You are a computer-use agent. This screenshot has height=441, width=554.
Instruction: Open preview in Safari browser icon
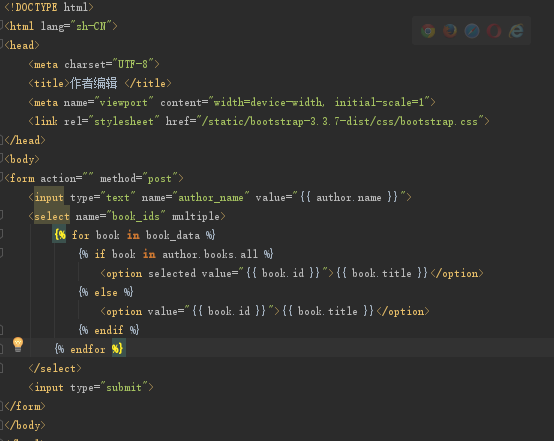tap(472, 31)
